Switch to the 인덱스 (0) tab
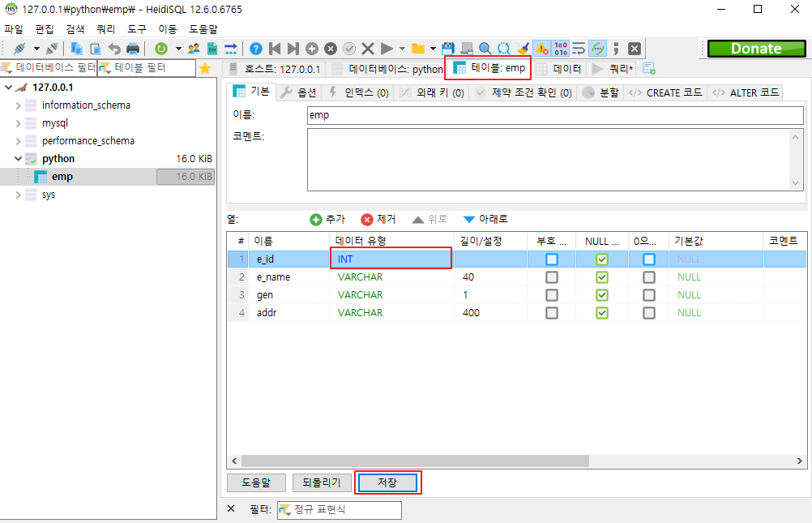This screenshot has height=523, width=812. click(358, 92)
